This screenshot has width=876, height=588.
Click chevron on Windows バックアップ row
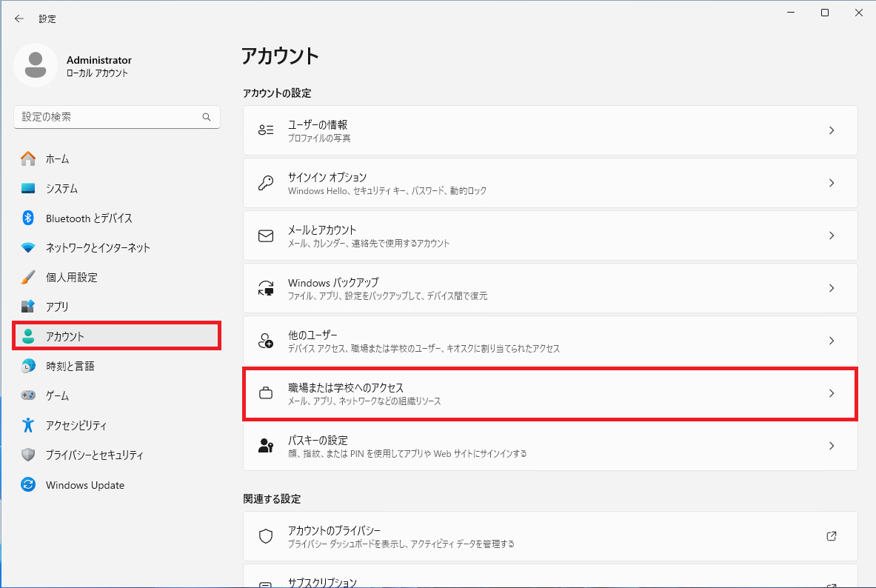click(x=832, y=288)
